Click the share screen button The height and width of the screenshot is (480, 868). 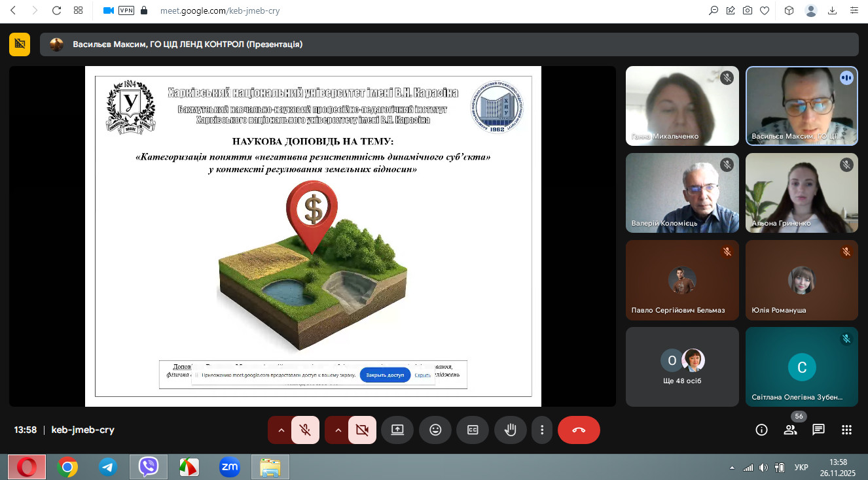coord(397,430)
